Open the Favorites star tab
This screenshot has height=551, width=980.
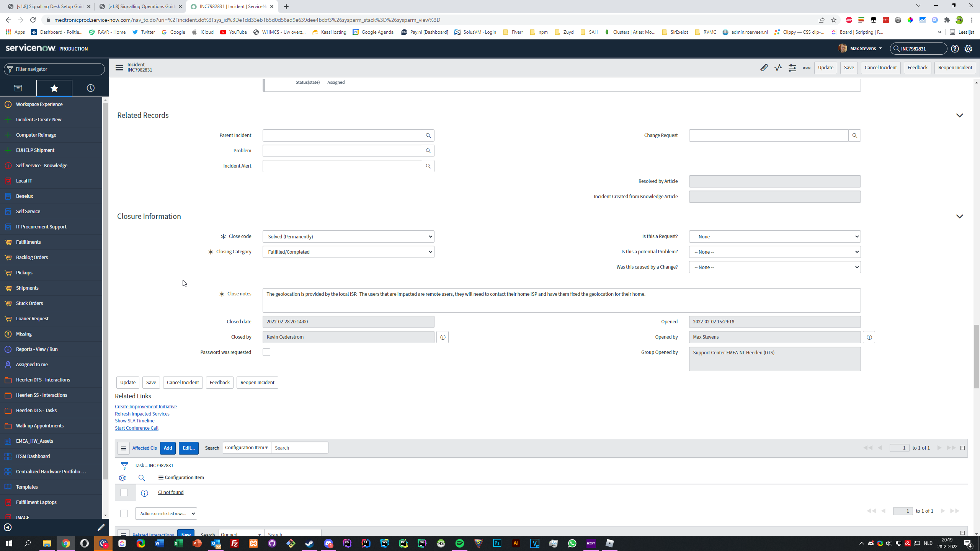[x=54, y=88]
